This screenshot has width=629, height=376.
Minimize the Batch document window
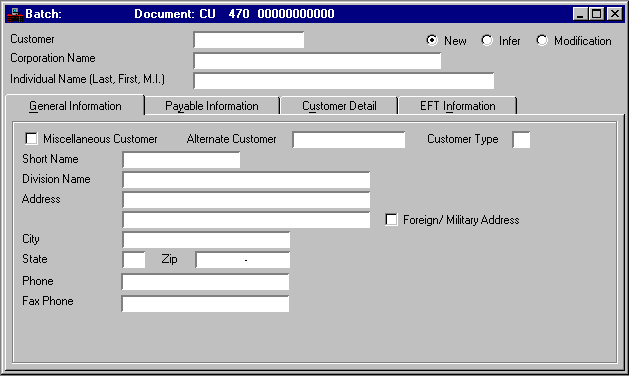(x=580, y=14)
